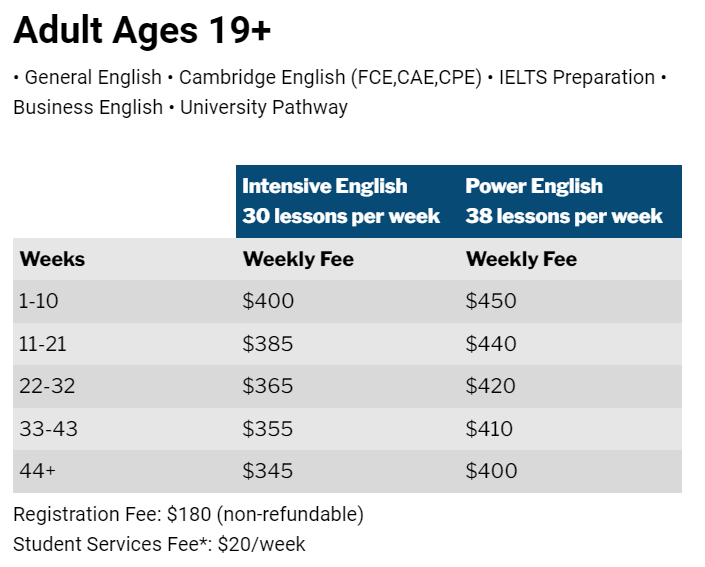Select the 33-43 weeks row label
This screenshot has width=705, height=567.
(48, 429)
